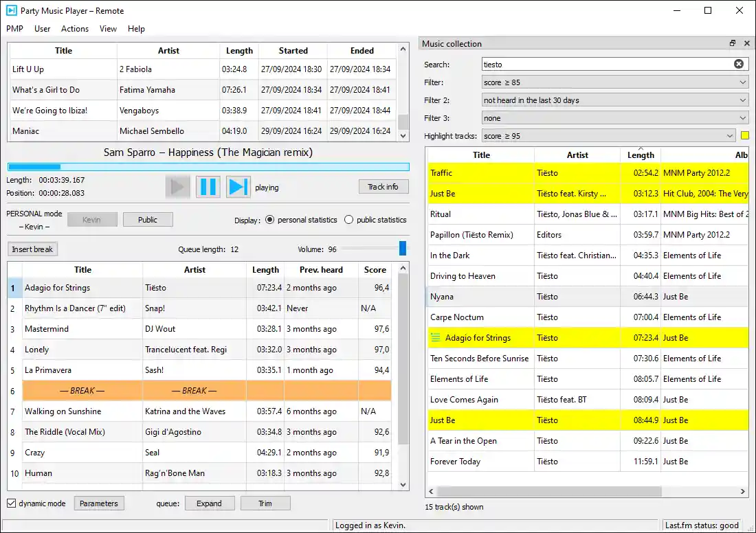
Task: Undock the Music collection panel
Action: click(732, 43)
